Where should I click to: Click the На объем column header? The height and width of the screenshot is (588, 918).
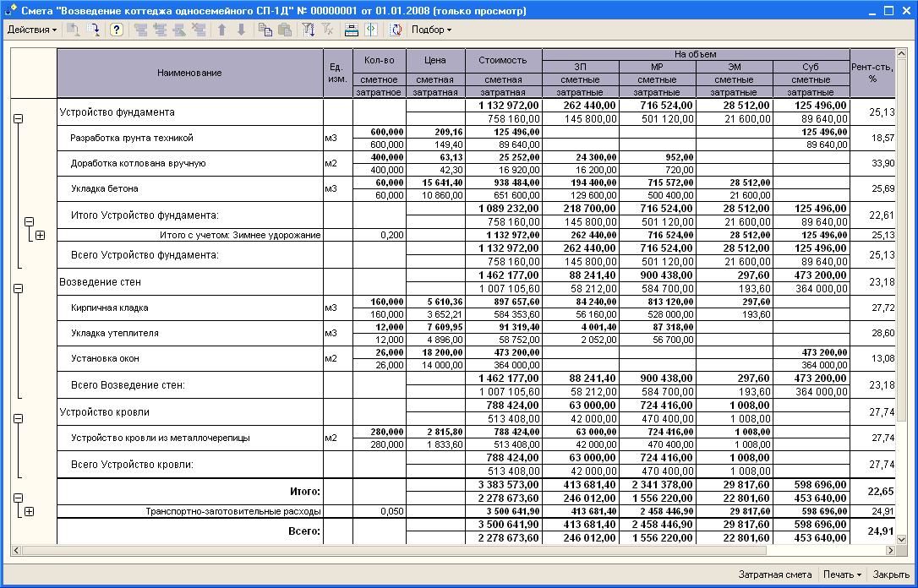coord(696,54)
